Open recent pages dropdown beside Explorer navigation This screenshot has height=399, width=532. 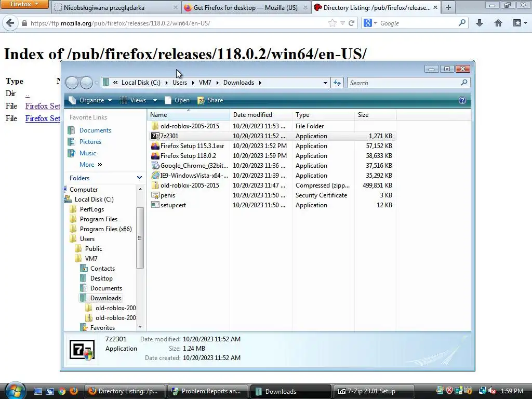97,83
